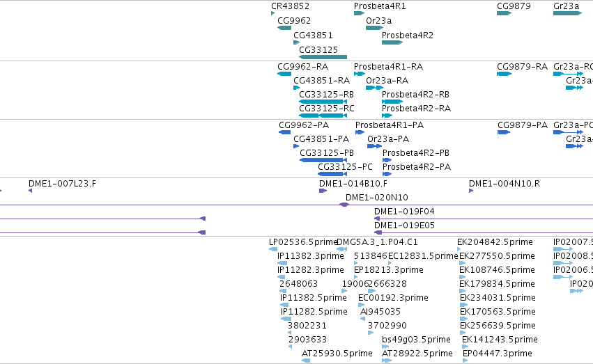Select the Prosbeta4R2 gene arrow
593x364 pixels.
392,42
